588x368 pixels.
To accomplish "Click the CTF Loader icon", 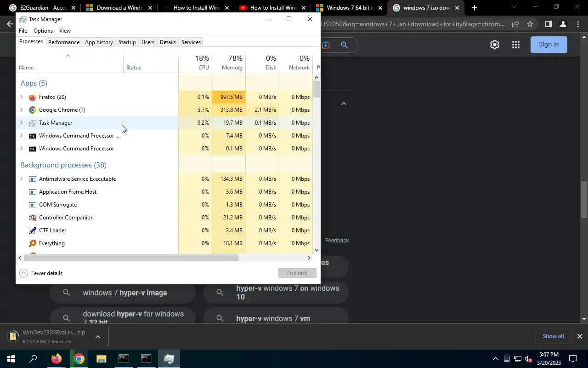I will 33,230.
